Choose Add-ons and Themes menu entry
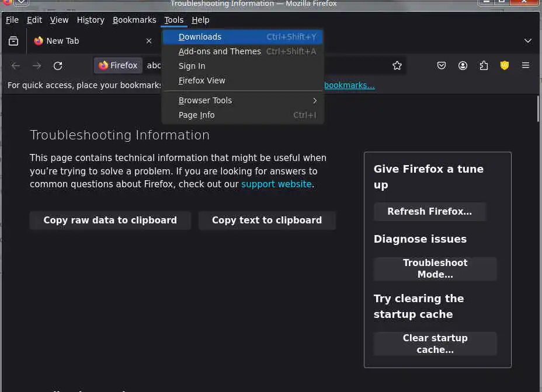Image resolution: width=542 pixels, height=392 pixels. point(242,51)
